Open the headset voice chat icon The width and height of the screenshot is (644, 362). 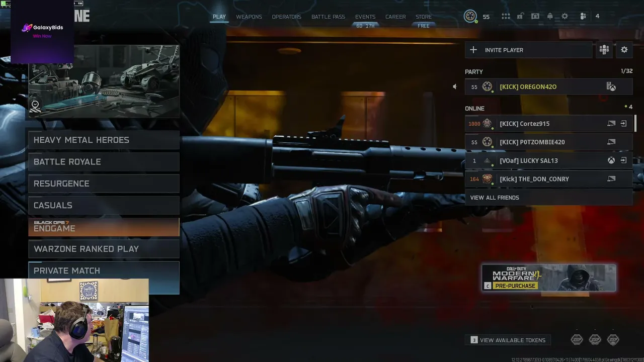pyautogui.click(x=535, y=16)
